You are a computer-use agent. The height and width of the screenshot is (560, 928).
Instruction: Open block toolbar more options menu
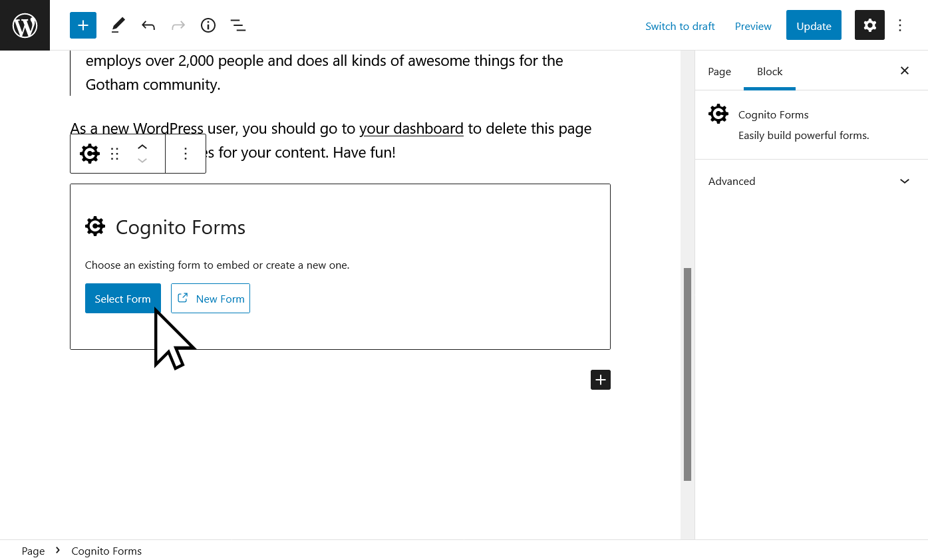pyautogui.click(x=186, y=154)
